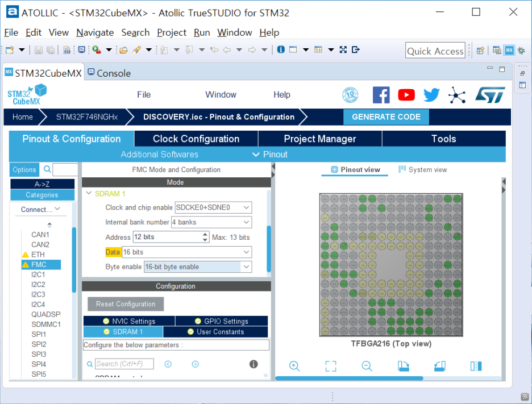This screenshot has width=532, height=404.
Task: Open Internal bank number dropdown
Action: click(246, 222)
